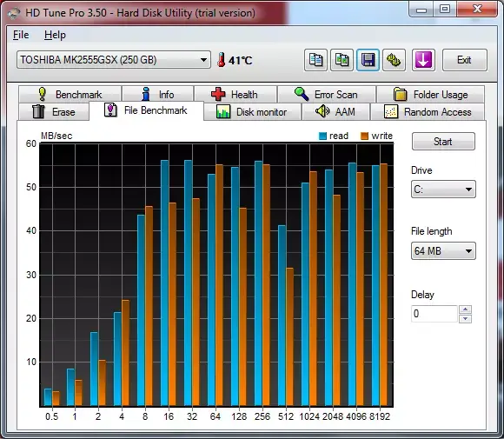The width and height of the screenshot is (504, 439).
Task: Click the copy info to clipboard icon
Action: coord(315,60)
